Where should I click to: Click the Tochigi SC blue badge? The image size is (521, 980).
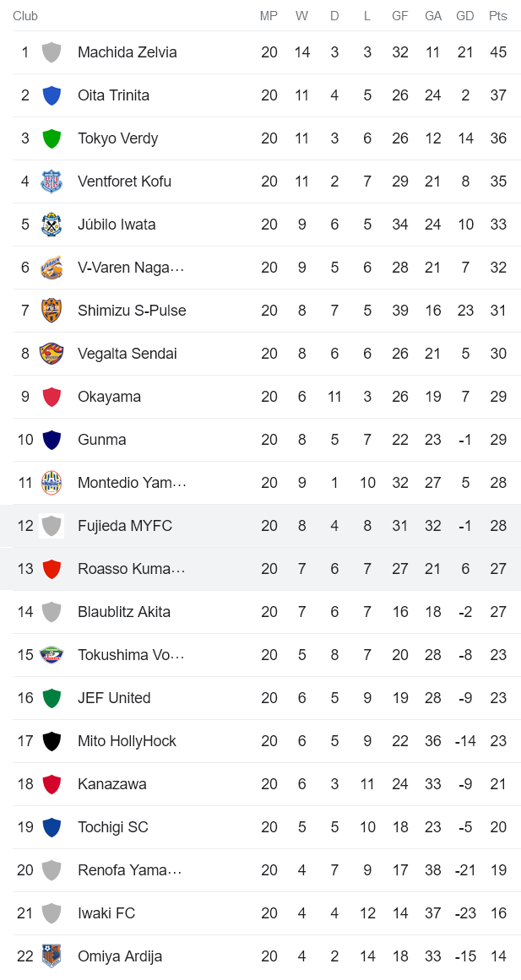pos(52,826)
